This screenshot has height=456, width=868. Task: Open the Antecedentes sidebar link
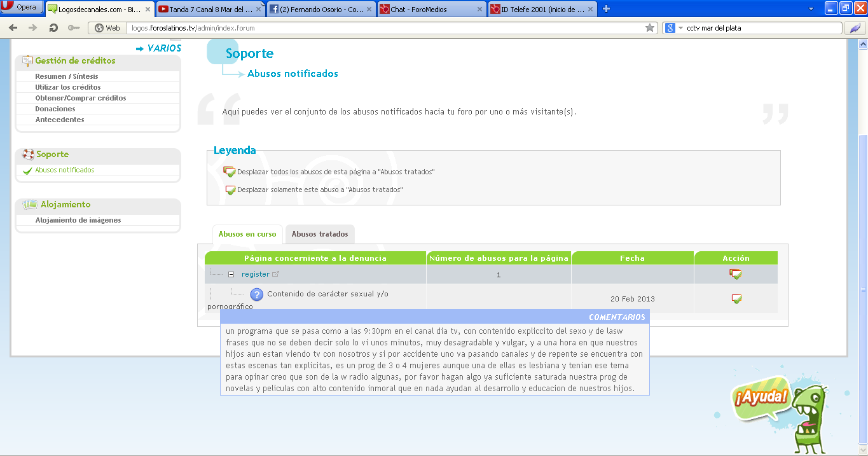[x=60, y=120]
